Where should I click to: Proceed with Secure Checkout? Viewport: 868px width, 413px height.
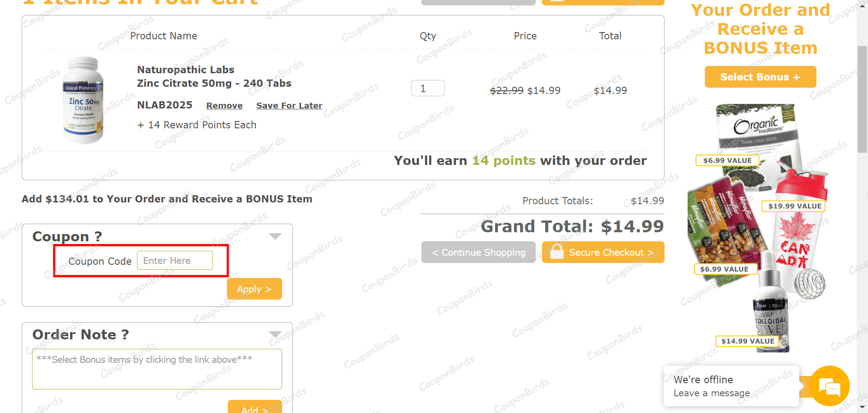point(603,252)
